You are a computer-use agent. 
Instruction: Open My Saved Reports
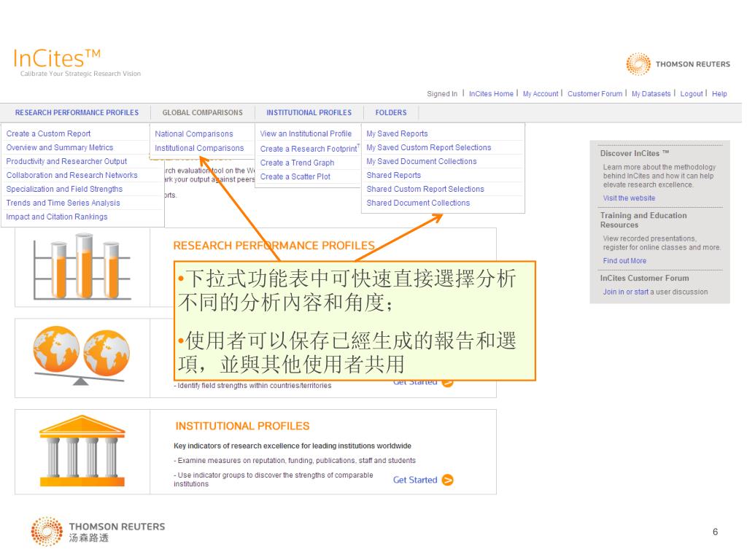pyautogui.click(x=397, y=134)
